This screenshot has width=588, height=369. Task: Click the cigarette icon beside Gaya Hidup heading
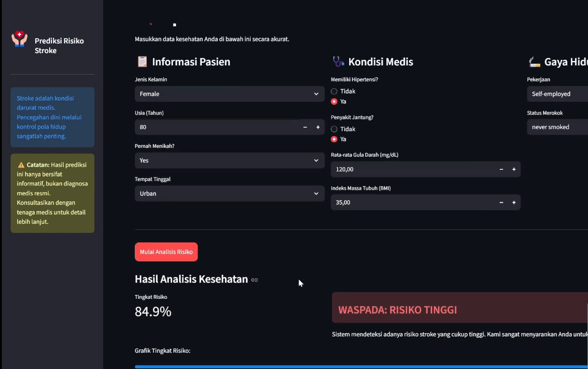[x=534, y=62]
